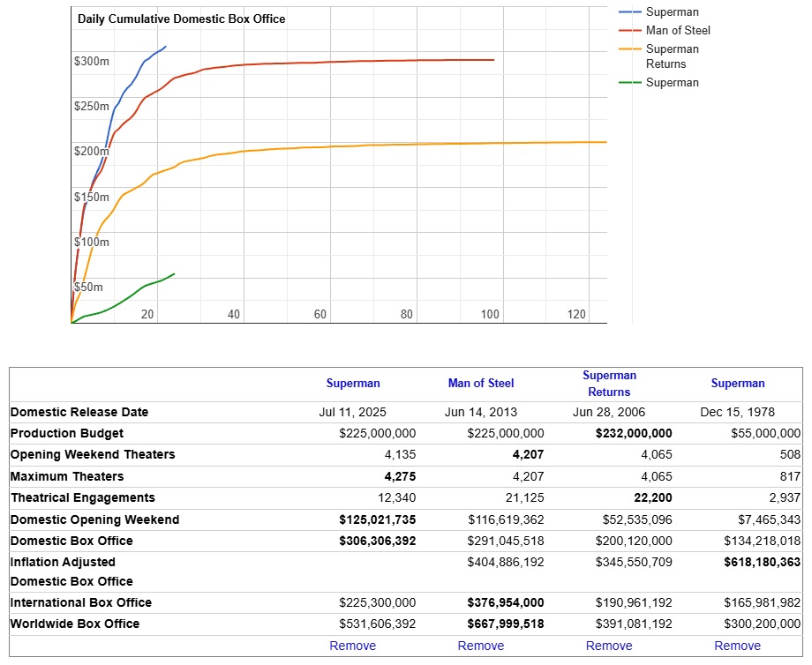This screenshot has height=665, width=812.
Task: Click the 40 day x-axis label
Action: click(x=234, y=315)
